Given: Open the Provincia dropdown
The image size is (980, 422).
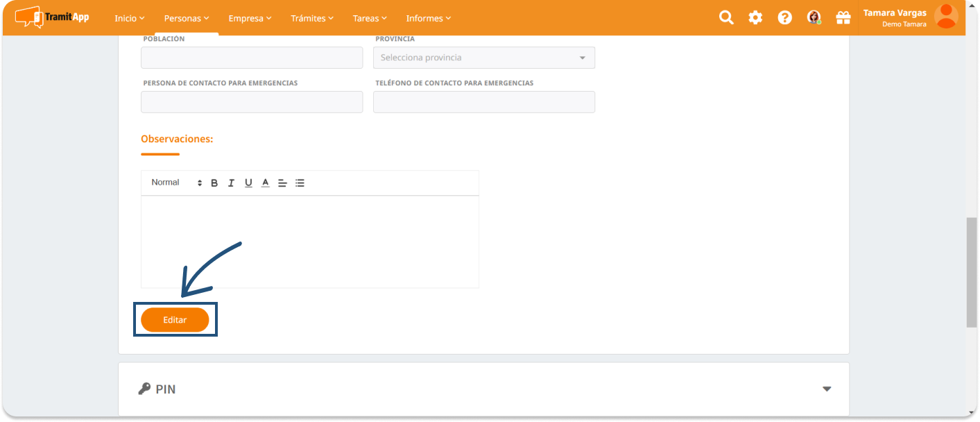Looking at the screenshot, I should pyautogui.click(x=483, y=58).
